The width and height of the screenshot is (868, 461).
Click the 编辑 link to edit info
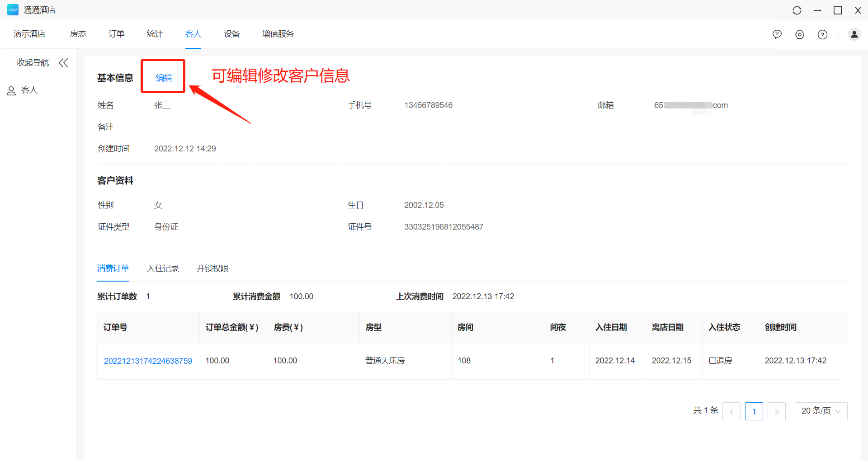pos(164,78)
